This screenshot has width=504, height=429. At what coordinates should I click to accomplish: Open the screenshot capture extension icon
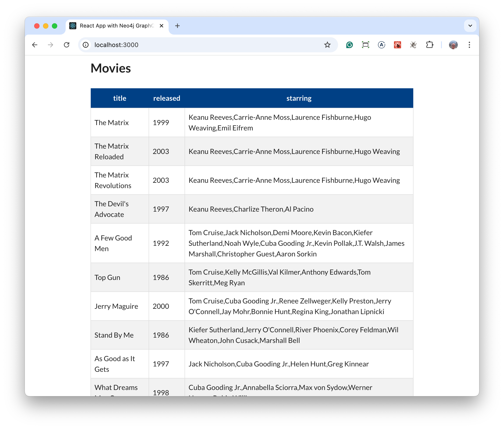click(365, 45)
